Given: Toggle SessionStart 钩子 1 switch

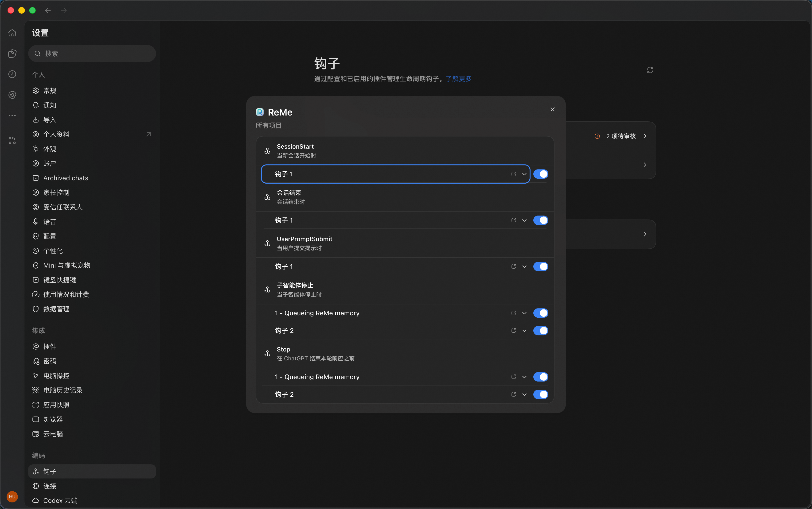Looking at the screenshot, I should (x=541, y=174).
